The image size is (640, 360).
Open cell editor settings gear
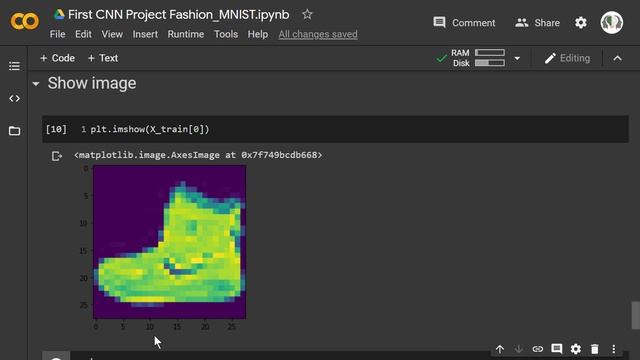(x=576, y=349)
